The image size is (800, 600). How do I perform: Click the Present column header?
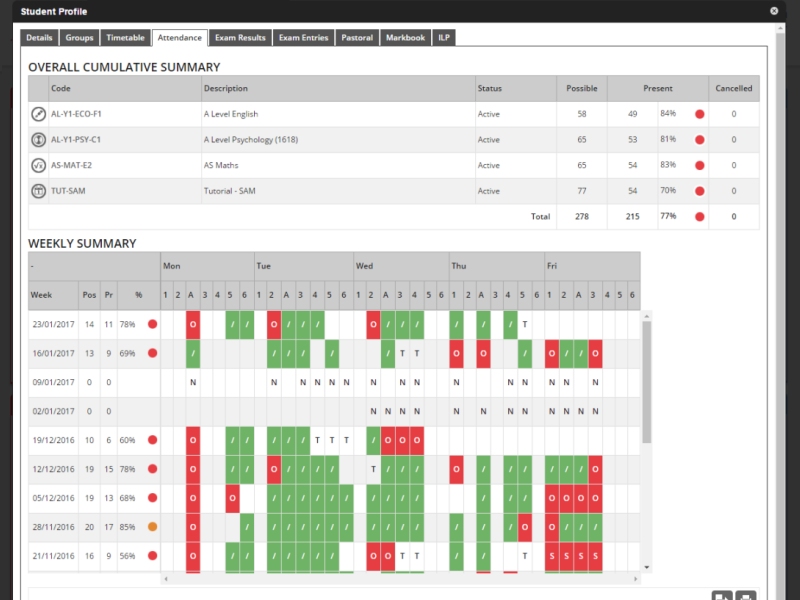point(657,88)
